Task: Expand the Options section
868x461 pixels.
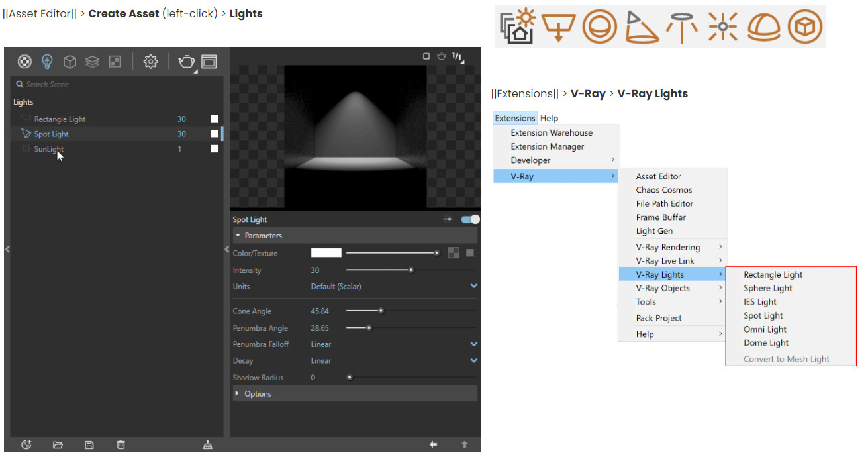Action: (x=354, y=393)
